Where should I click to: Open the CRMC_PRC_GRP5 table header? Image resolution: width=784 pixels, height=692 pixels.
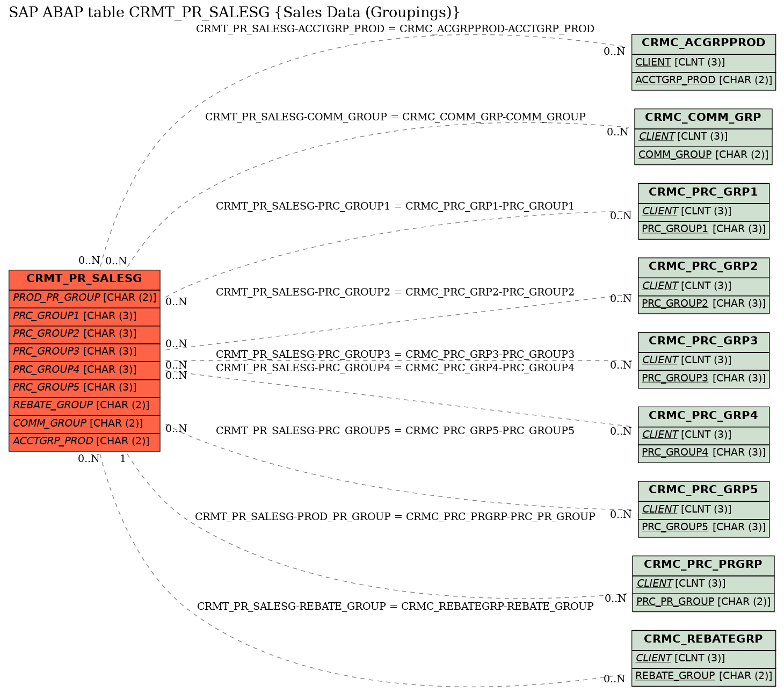(703, 491)
